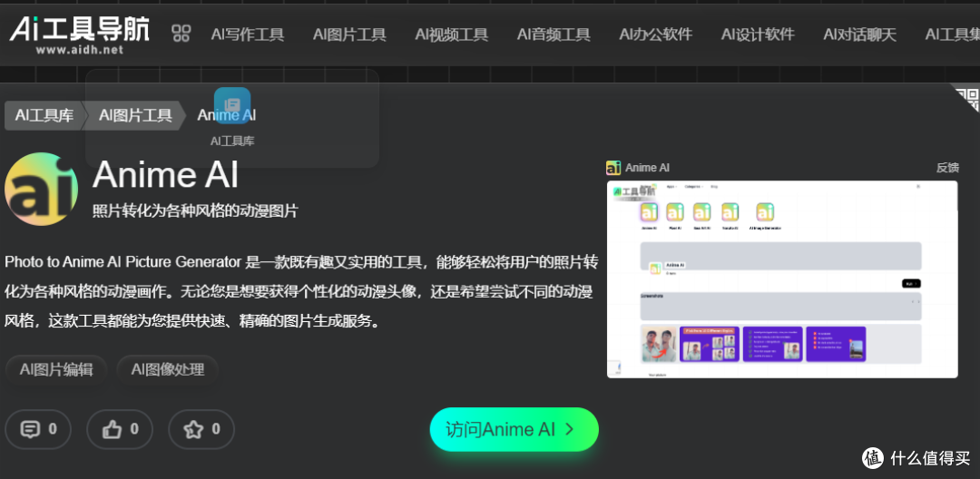Click the www.aidh.net URL text
The height and width of the screenshot is (479, 980).
click(79, 50)
